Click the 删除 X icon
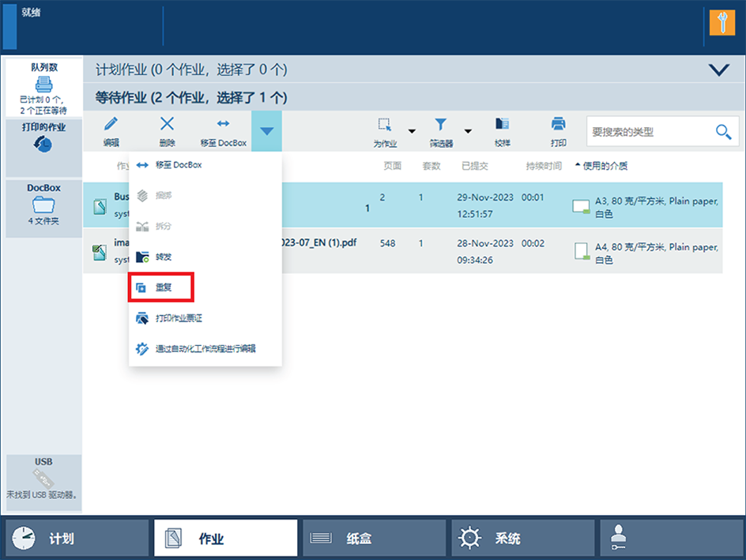The width and height of the screenshot is (746, 560). 167,125
